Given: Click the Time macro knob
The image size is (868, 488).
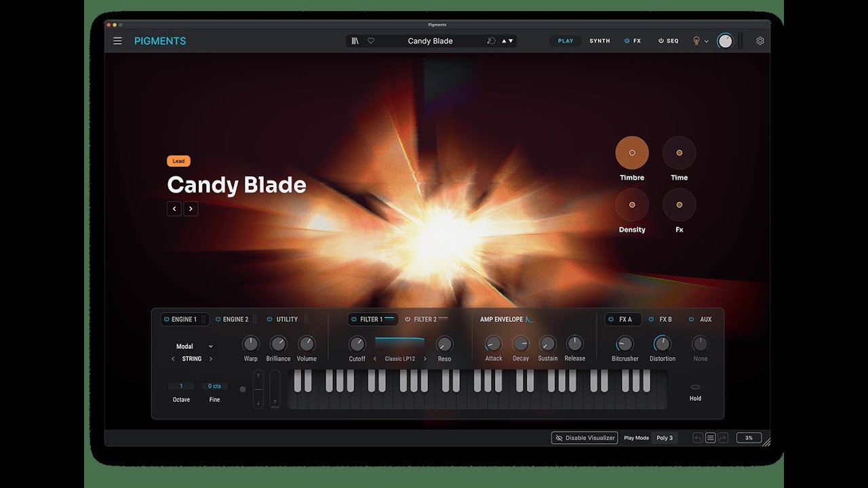Looking at the screenshot, I should [x=679, y=153].
